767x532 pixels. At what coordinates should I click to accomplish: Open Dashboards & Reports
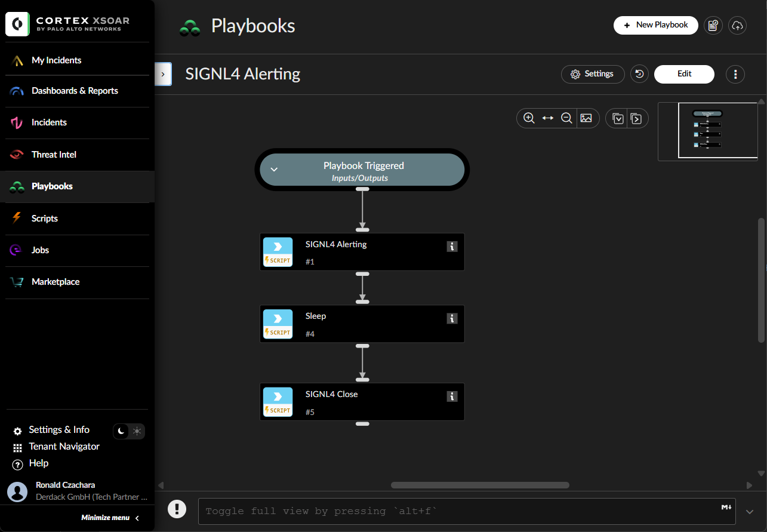(77, 91)
